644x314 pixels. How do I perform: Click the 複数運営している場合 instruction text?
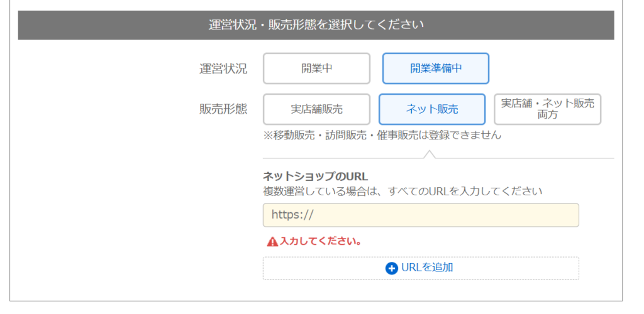[x=402, y=190]
